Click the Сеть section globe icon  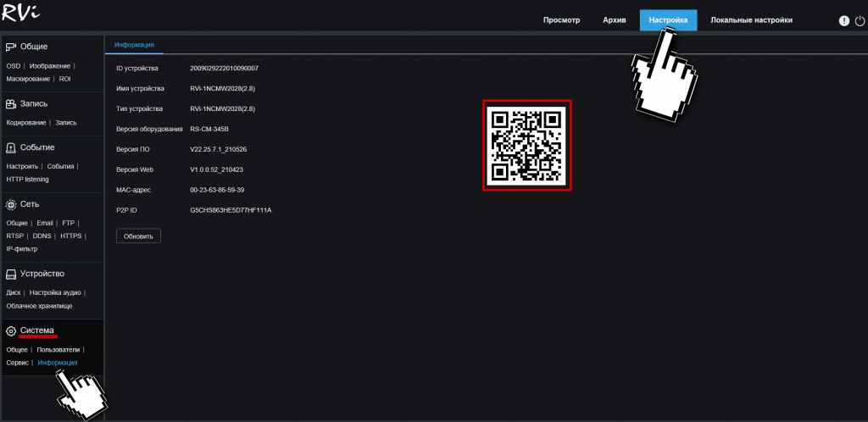11,204
